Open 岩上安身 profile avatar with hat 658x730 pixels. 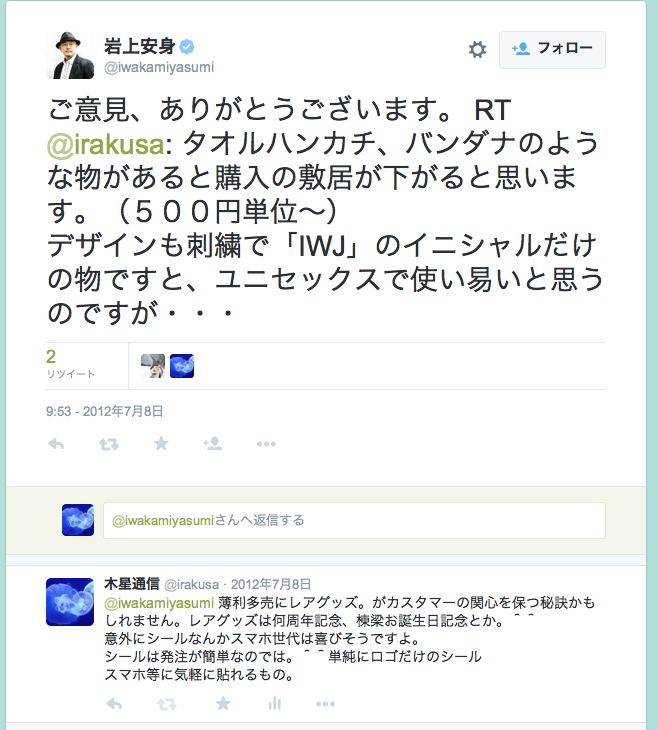point(70,55)
